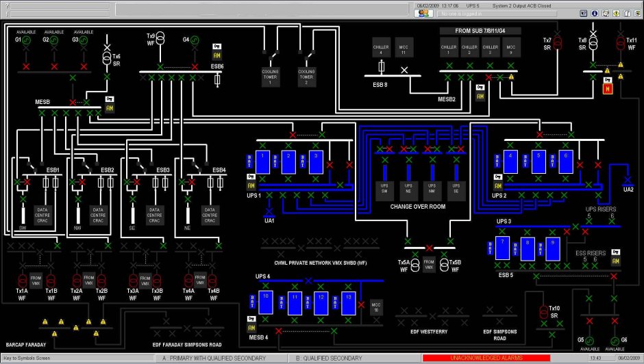Click the CWML PRIVATE NETWORK VMX SWBD label
This screenshot has height=364, width=644.
[x=321, y=263]
